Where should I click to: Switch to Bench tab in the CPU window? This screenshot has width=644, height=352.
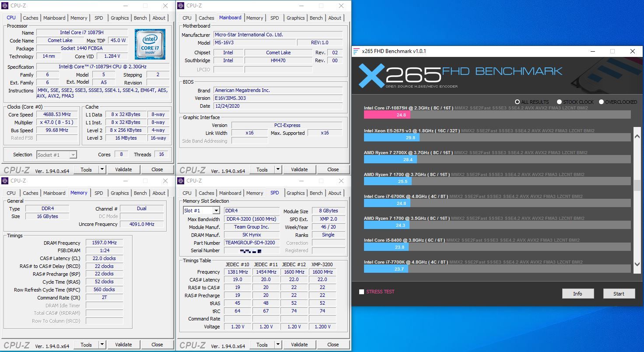coord(140,18)
